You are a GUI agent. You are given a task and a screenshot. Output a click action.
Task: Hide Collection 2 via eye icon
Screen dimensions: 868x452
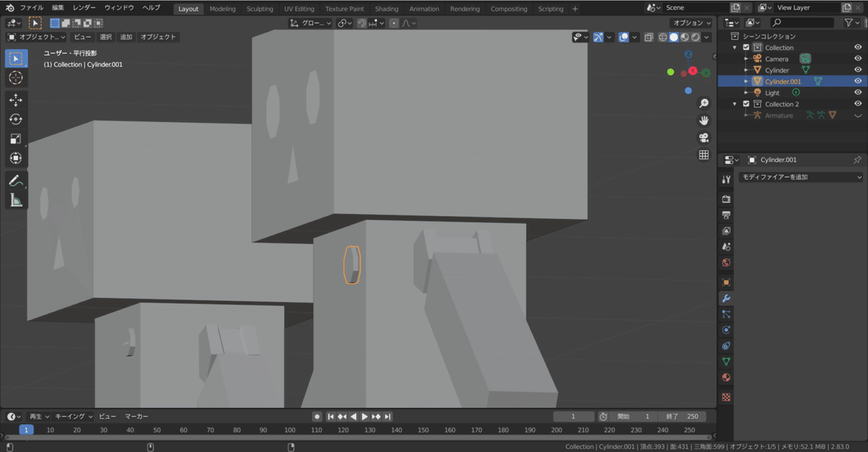coord(858,104)
